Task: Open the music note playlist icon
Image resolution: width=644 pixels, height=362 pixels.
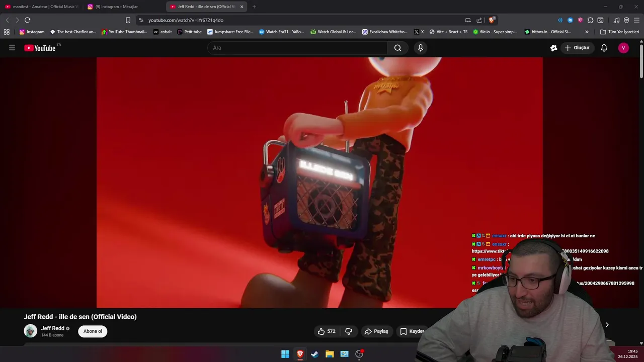Action: click(616, 20)
